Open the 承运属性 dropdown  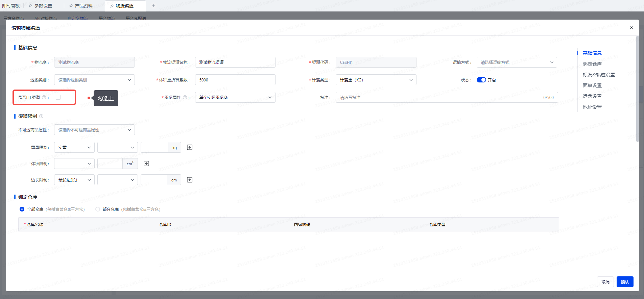235,97
